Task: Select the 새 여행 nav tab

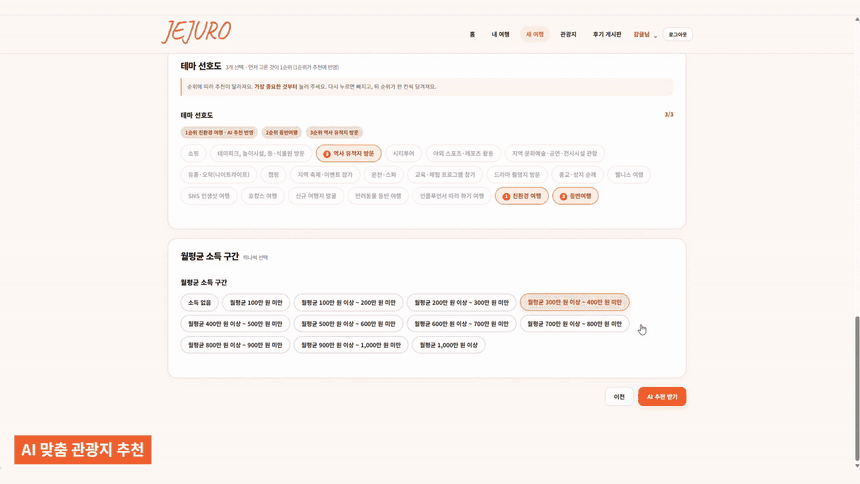Action: (x=535, y=35)
